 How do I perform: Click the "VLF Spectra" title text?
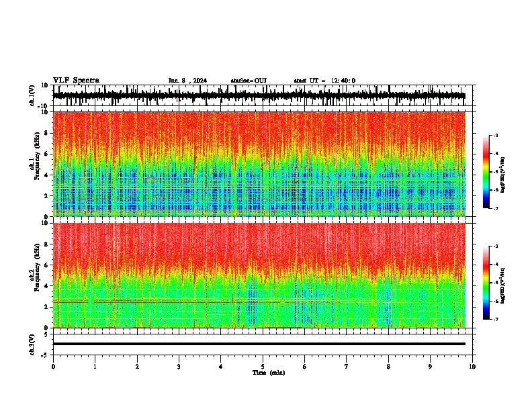[x=76, y=81]
